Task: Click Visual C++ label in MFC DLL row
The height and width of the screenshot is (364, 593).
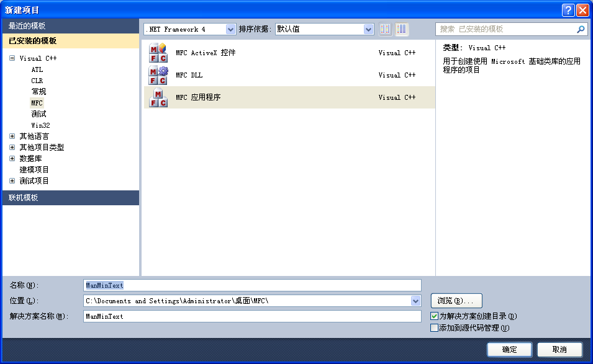Action: click(397, 75)
